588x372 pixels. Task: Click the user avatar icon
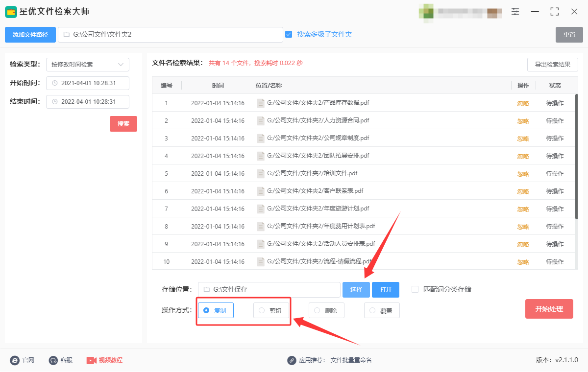[426, 13]
